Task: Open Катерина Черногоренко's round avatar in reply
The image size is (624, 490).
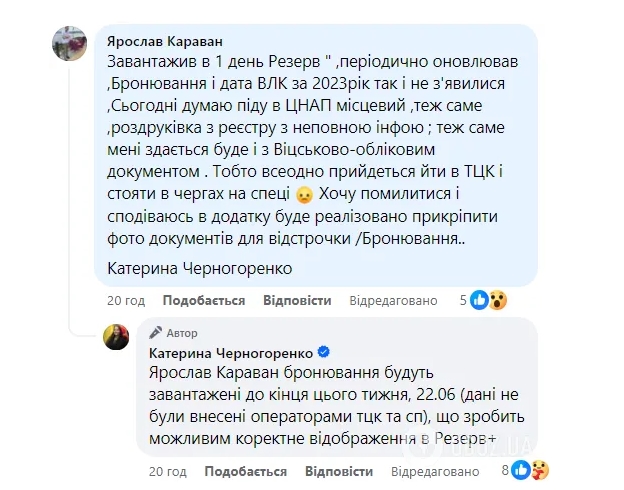Action: click(116, 337)
